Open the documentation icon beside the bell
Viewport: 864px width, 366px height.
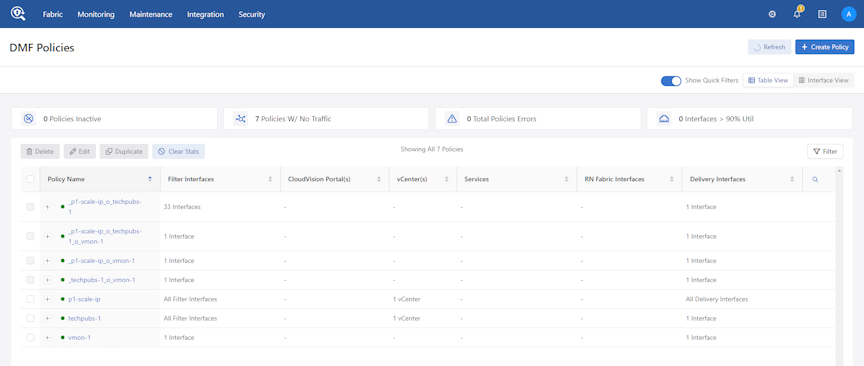pos(822,14)
